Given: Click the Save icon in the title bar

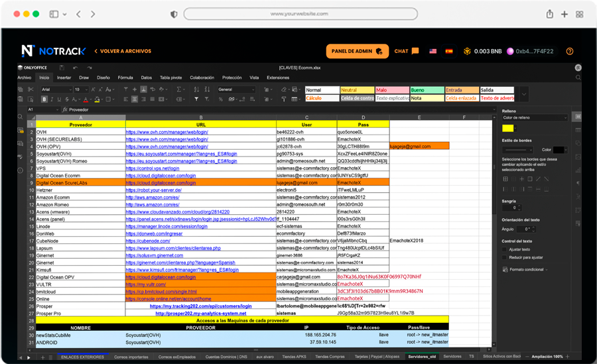Looking at the screenshot, I should [62, 68].
